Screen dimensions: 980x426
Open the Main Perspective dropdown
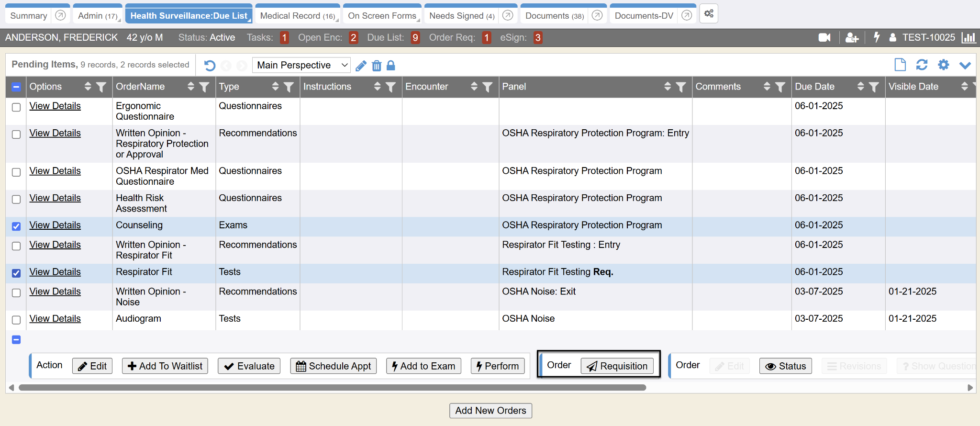pos(301,65)
